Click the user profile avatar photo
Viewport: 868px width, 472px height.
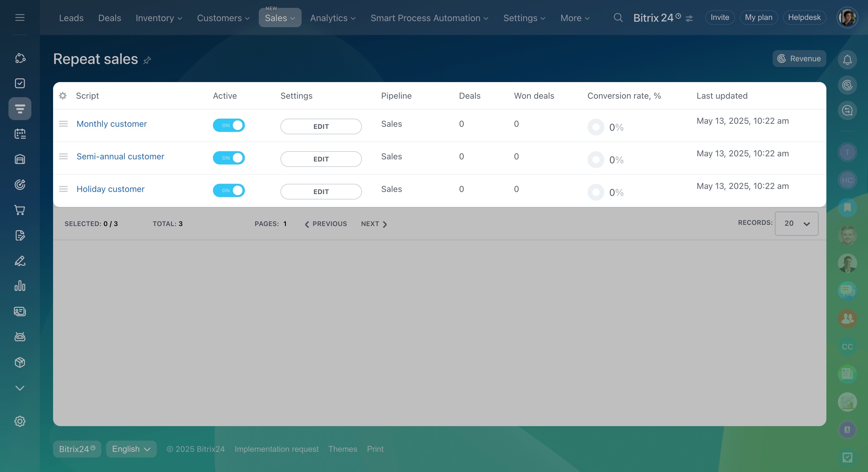(x=847, y=18)
